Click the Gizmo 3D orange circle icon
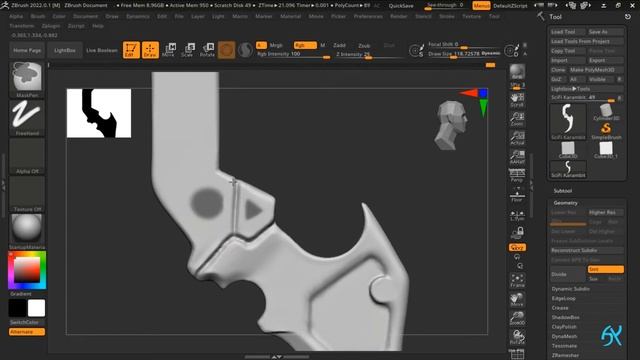Image resolution: width=640 pixels, height=360 pixels. click(x=227, y=50)
